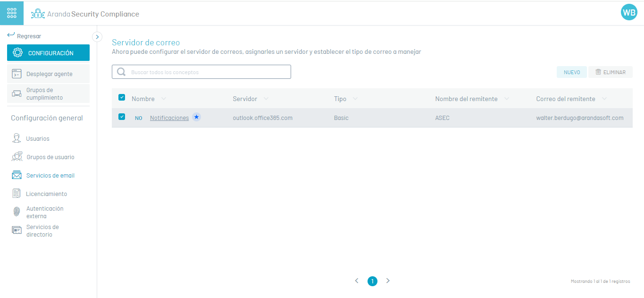Click the Tipo column header
The height and width of the screenshot is (298, 644).
pyautogui.click(x=340, y=99)
